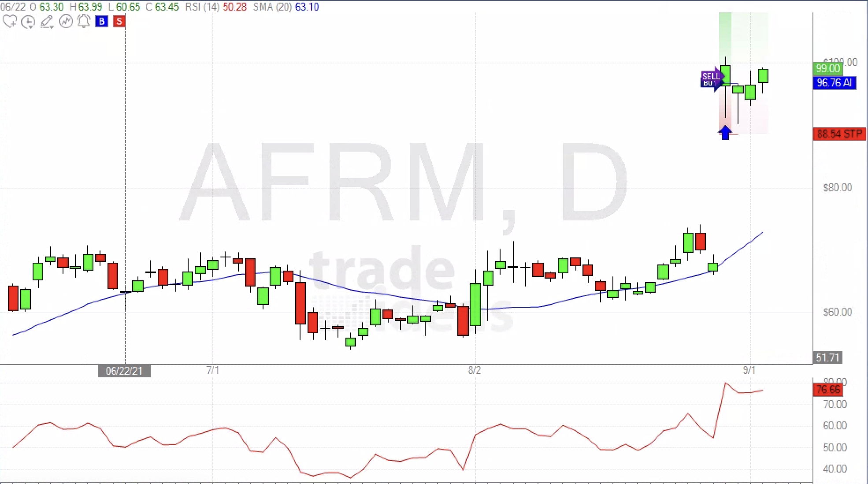
Task: Click the 76.66 RSI value marker
Action: coord(827,390)
